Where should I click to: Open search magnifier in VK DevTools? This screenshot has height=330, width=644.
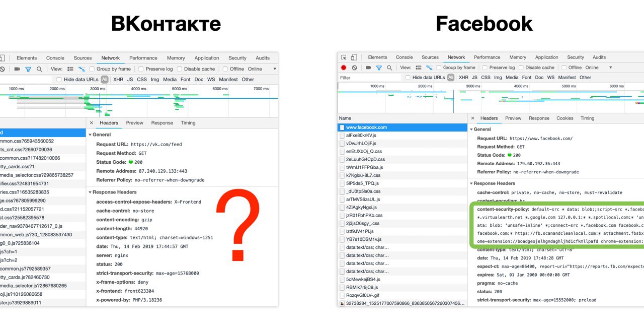tap(39, 69)
